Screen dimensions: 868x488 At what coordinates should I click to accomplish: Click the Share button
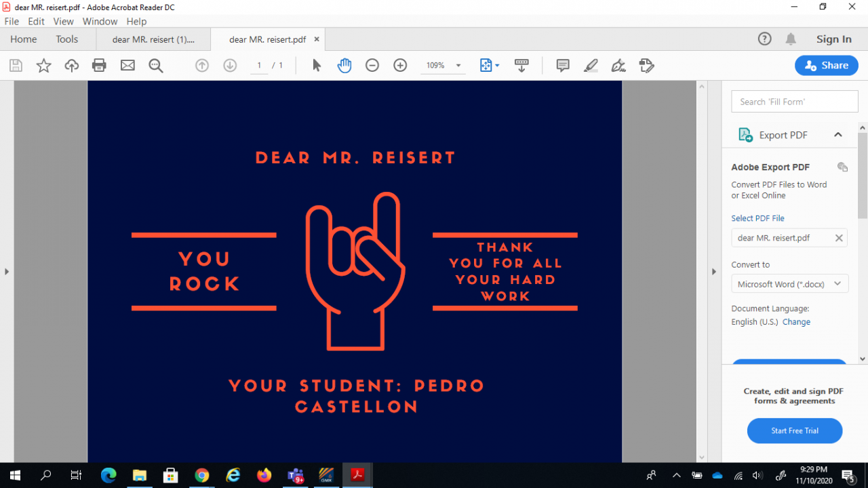(x=827, y=66)
